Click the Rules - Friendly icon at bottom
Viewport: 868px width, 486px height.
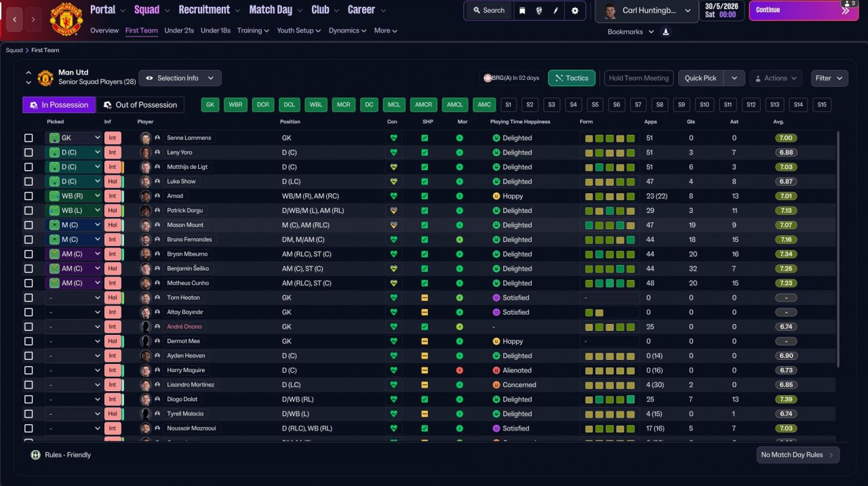[x=35, y=455]
